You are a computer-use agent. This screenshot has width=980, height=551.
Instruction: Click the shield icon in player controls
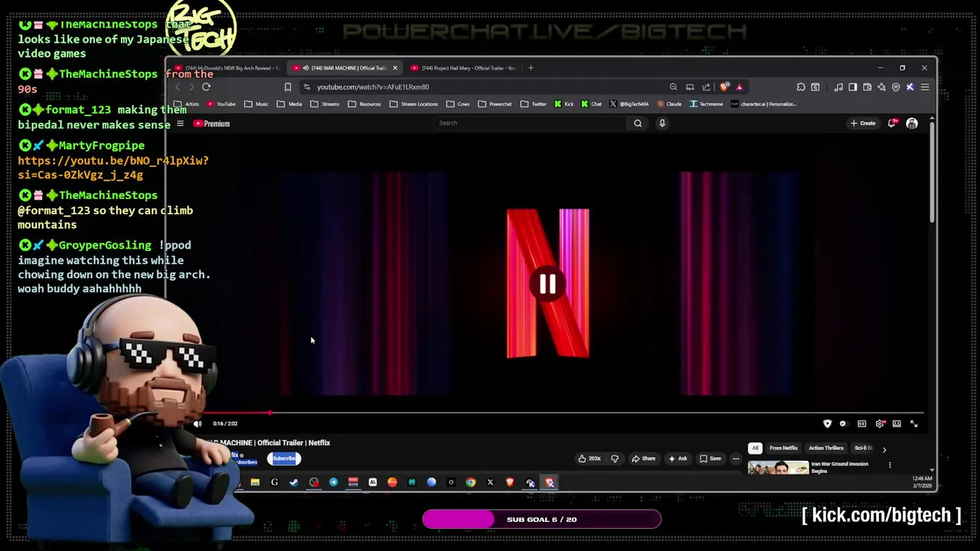pyautogui.click(x=827, y=423)
